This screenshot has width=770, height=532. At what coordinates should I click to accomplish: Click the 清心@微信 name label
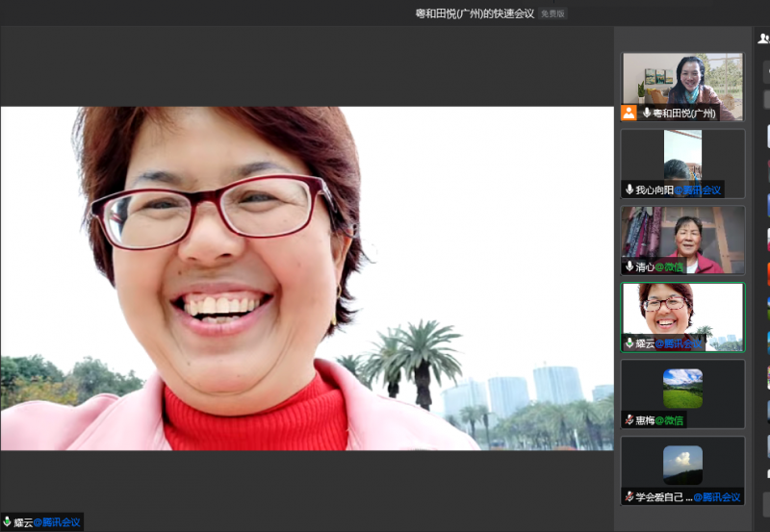tap(659, 266)
